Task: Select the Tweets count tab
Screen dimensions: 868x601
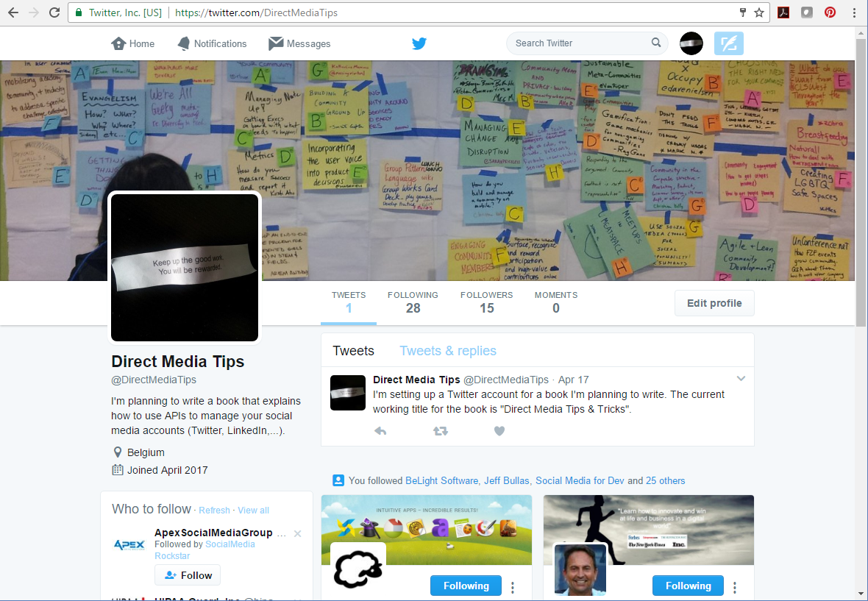Action: click(x=349, y=303)
